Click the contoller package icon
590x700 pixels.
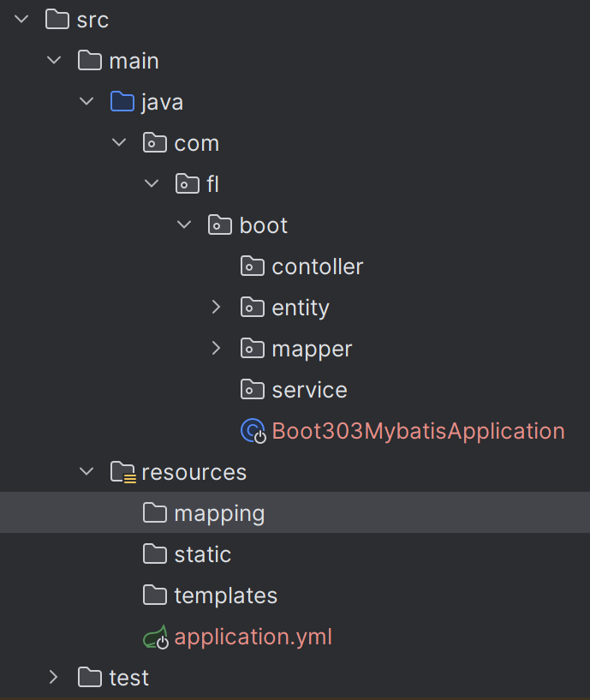(x=252, y=266)
